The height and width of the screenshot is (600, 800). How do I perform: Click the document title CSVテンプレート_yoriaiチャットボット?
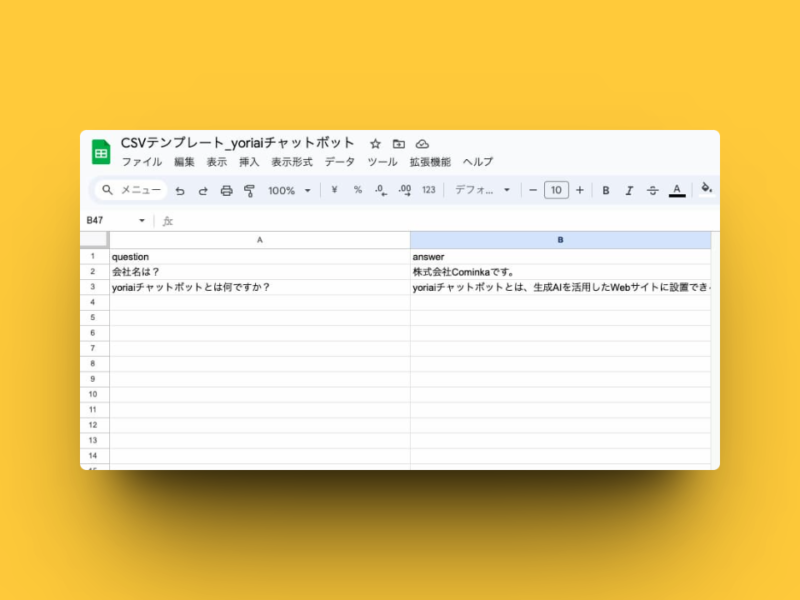[237, 143]
